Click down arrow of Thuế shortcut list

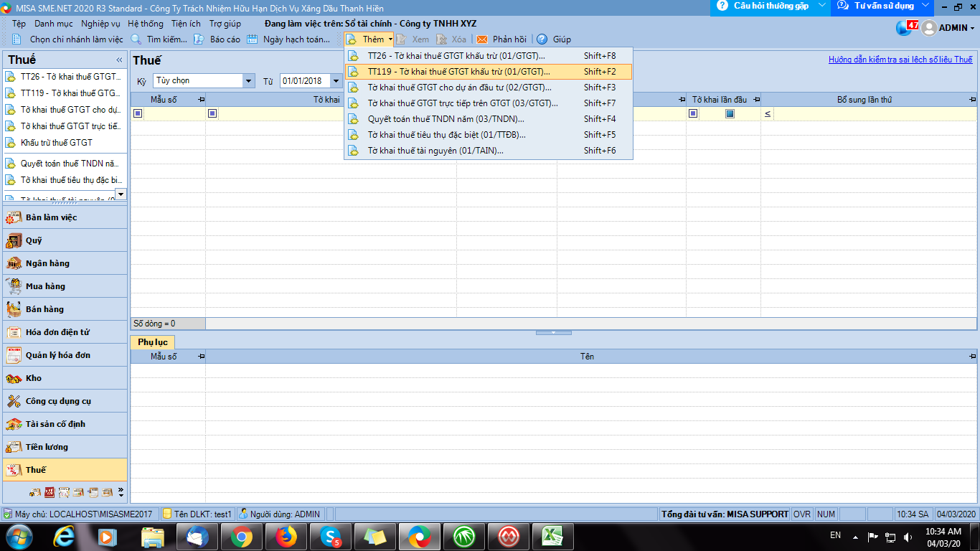pos(120,194)
